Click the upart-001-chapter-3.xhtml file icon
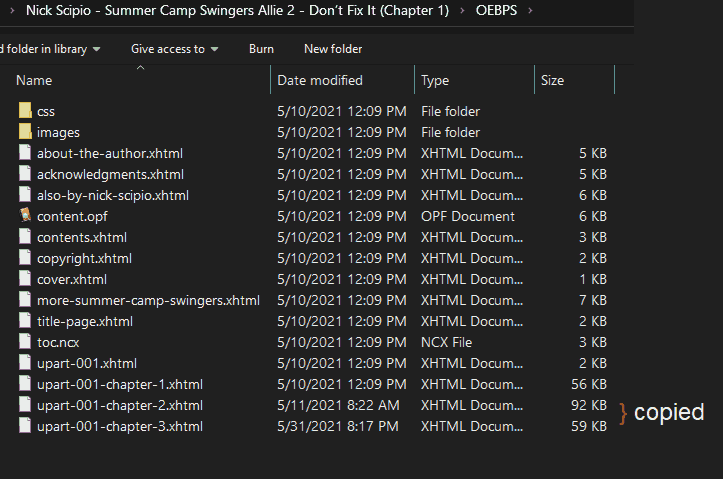 (x=25, y=426)
